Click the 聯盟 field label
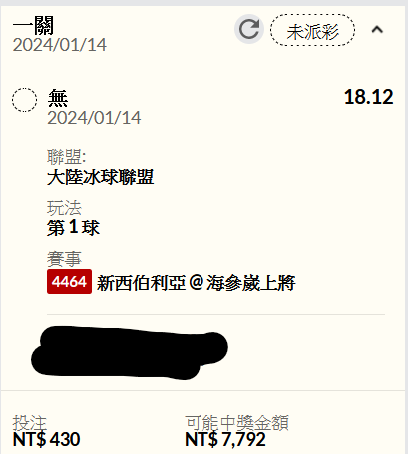This screenshot has height=454, width=408. 67,156
